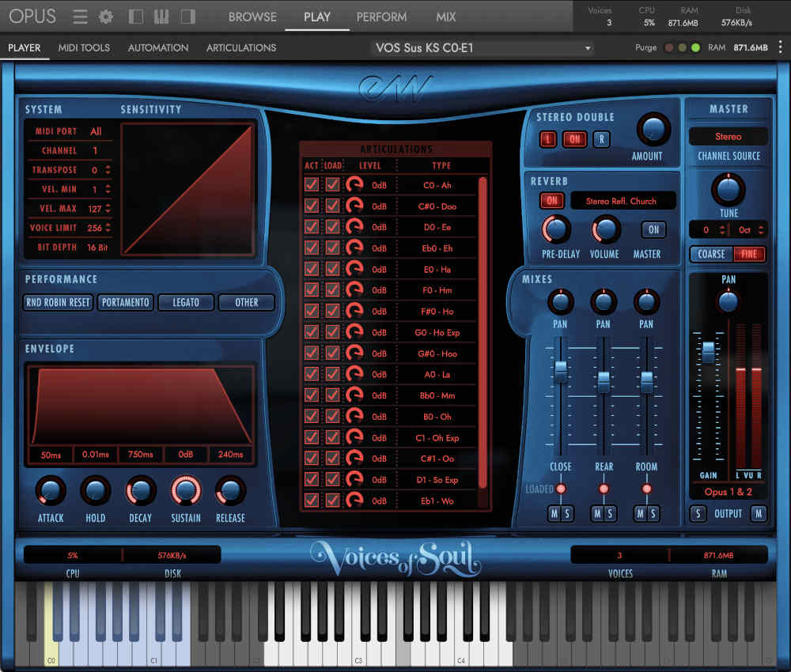Switch to the PERFORM tab

click(381, 16)
